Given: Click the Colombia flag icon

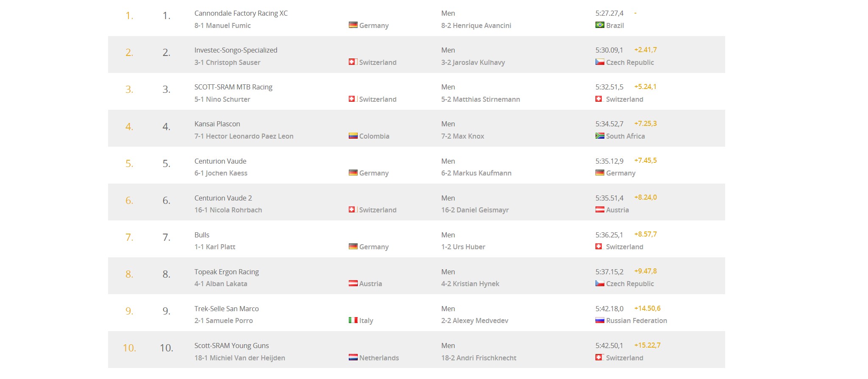Looking at the screenshot, I should [x=353, y=136].
